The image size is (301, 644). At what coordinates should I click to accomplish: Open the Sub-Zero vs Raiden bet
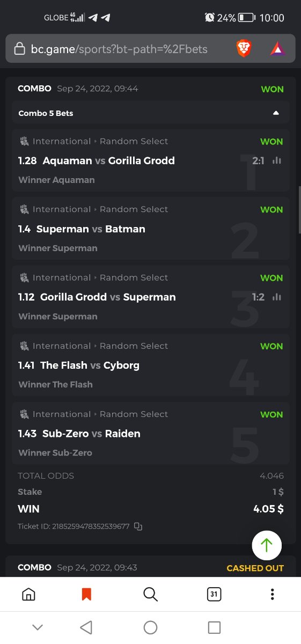click(150, 433)
